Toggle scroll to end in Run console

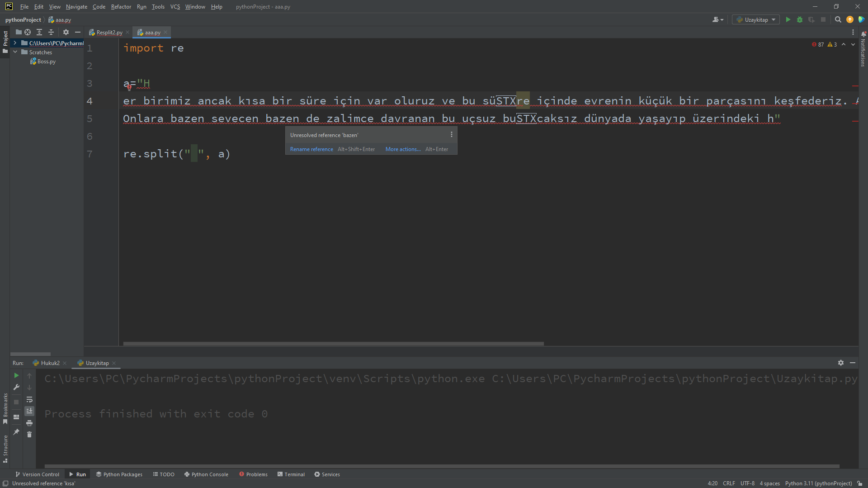click(29, 411)
